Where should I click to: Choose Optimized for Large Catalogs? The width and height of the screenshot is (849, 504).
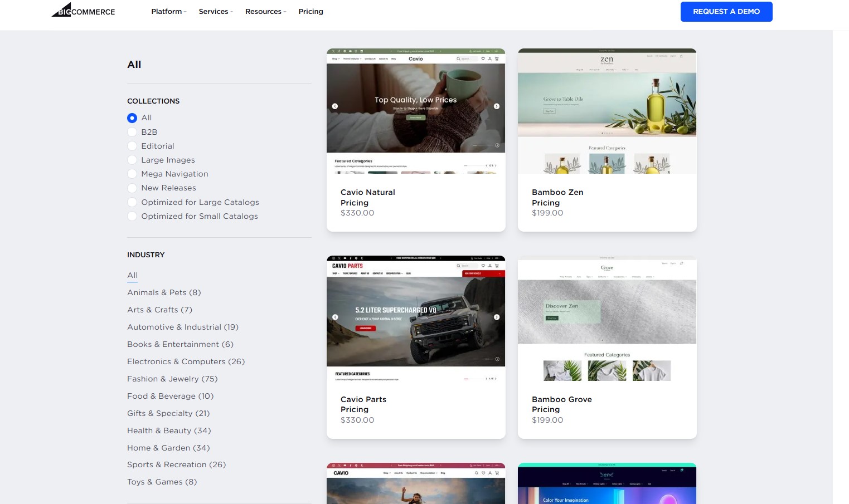tap(132, 202)
